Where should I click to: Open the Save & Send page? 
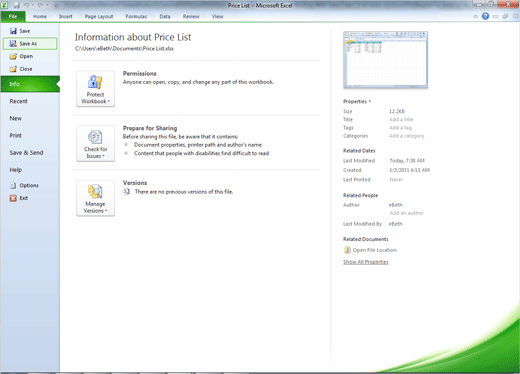[26, 153]
